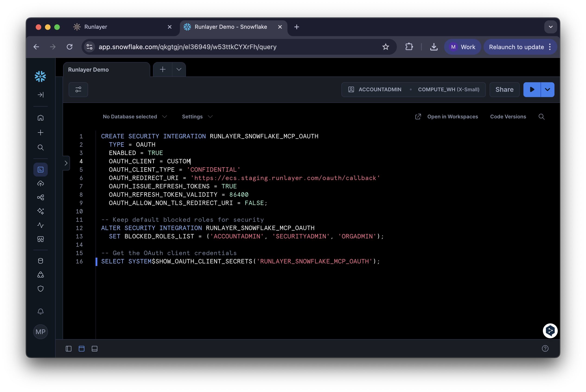
Task: Open the Data database icon in sidebar
Action: pyautogui.click(x=41, y=261)
